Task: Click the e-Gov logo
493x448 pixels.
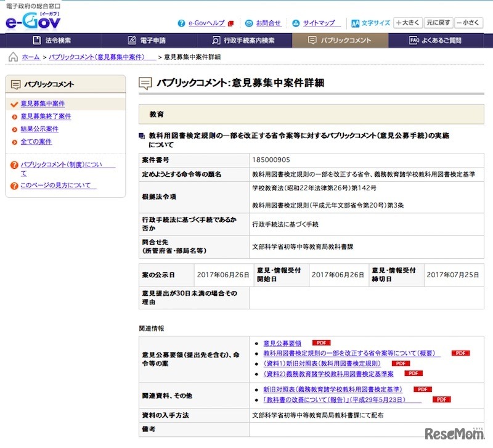Action: click(x=34, y=20)
